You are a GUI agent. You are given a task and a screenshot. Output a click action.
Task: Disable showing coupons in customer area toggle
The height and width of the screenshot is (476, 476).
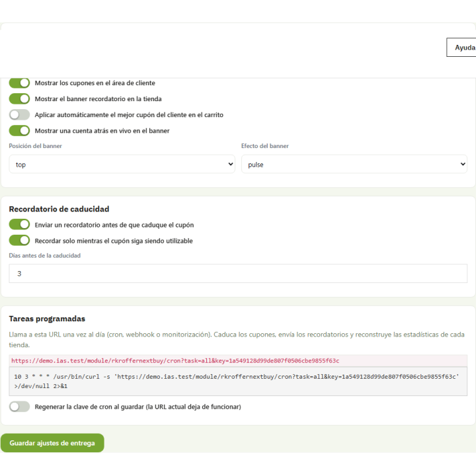pyautogui.click(x=19, y=83)
